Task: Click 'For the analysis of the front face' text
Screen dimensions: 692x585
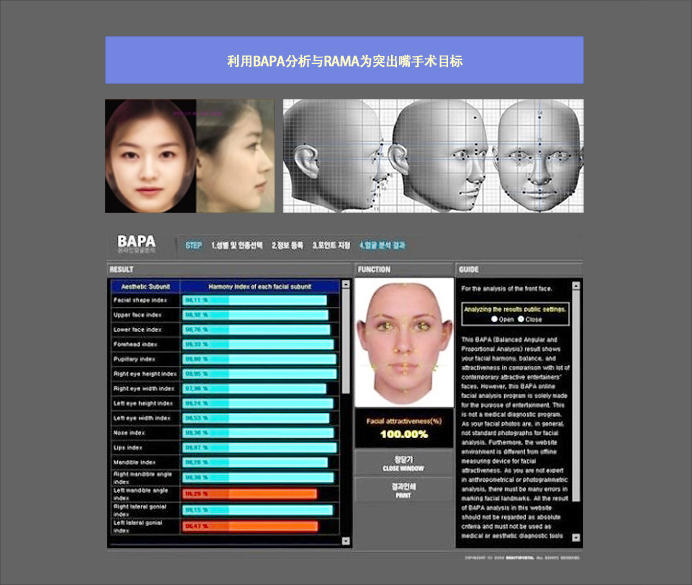Action: click(x=507, y=289)
